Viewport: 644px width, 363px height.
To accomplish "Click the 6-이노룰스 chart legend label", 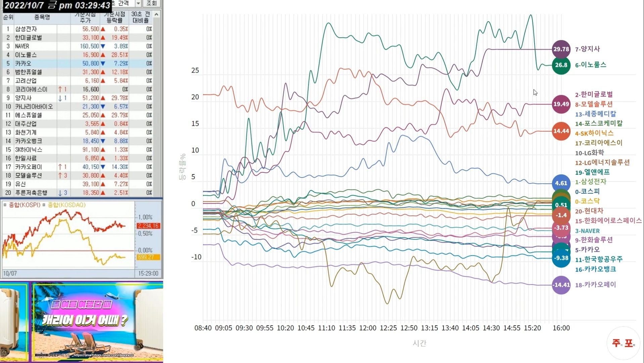I will tap(591, 65).
